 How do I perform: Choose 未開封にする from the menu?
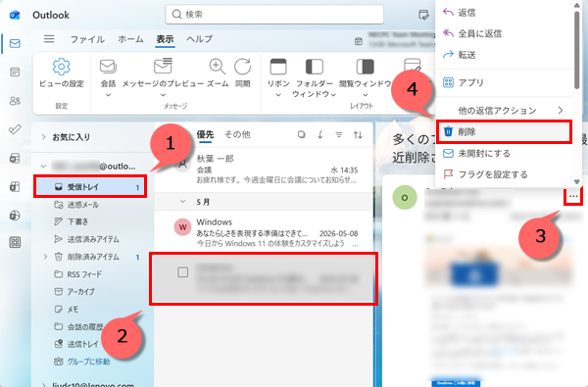click(x=504, y=154)
